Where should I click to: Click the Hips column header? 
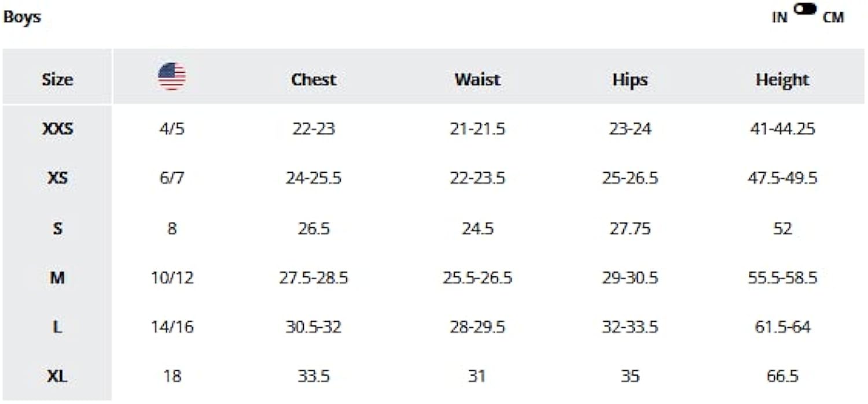[x=630, y=79]
